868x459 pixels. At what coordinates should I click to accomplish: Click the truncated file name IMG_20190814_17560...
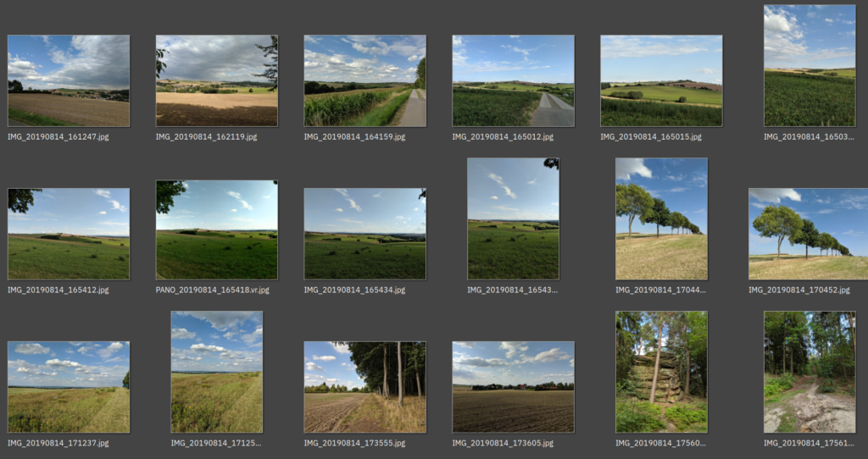tap(661, 443)
